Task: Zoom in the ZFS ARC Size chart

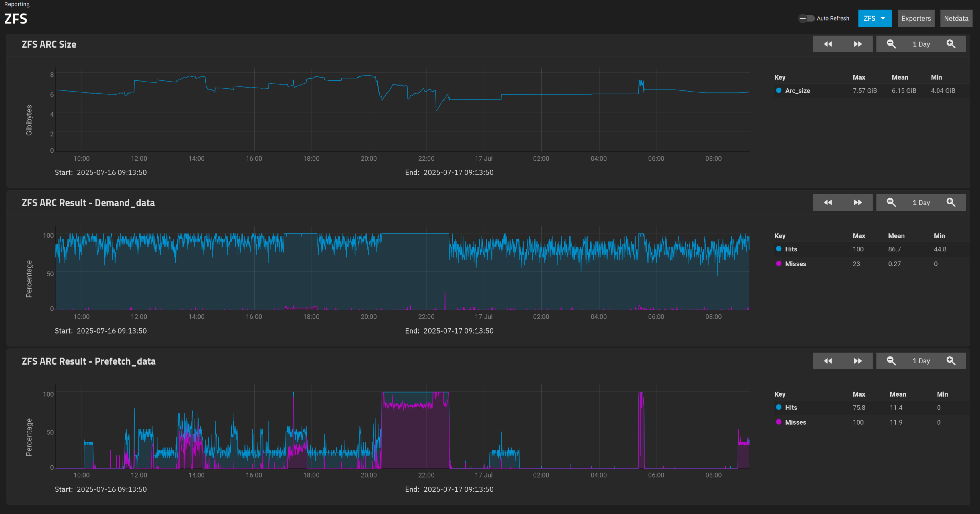Action: coord(951,44)
